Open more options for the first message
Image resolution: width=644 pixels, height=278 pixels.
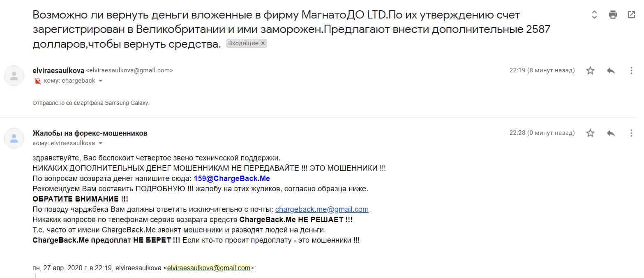(x=631, y=71)
